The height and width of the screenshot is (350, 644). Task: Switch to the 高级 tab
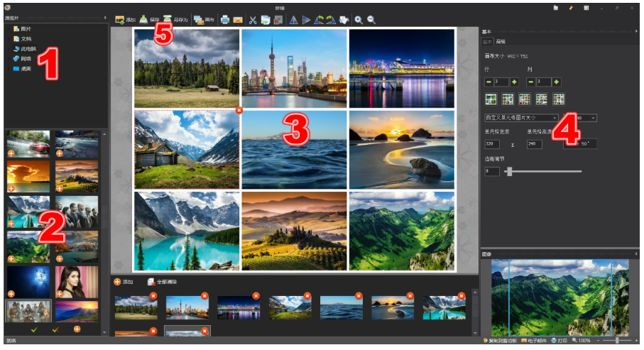pyautogui.click(x=501, y=43)
